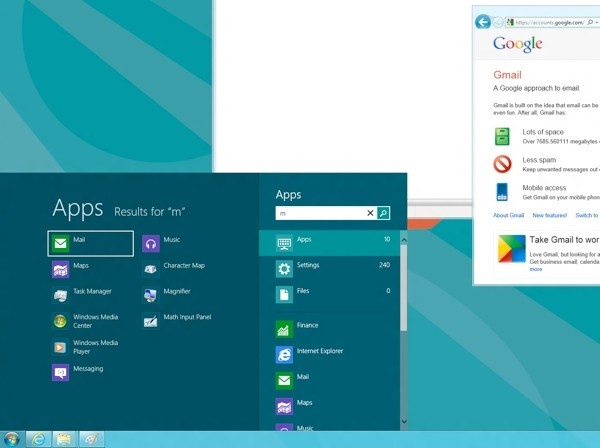This screenshot has height=448, width=600.
Task: Click the search sidebar scrollbar thumb
Action: pyautogui.click(x=404, y=288)
